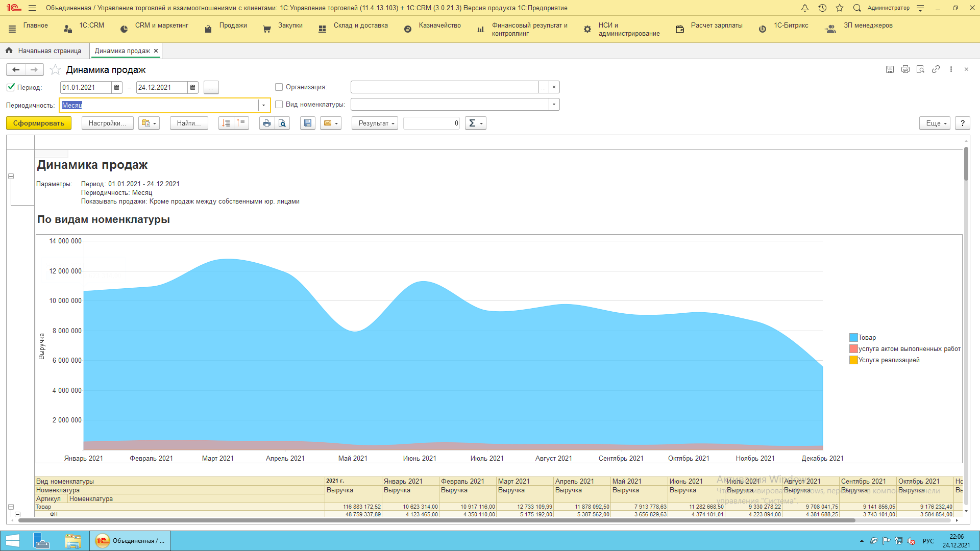Open calendar picker for start date
This screenshot has width=980, height=551.
tap(116, 87)
